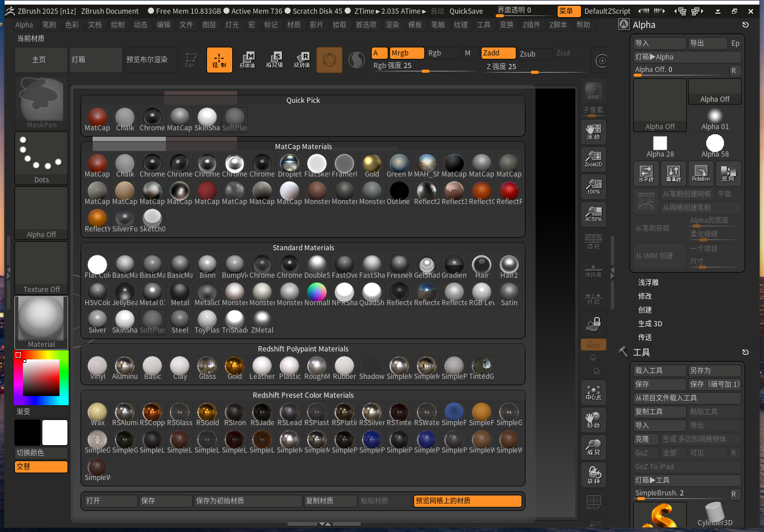
Task: Open the 首选项 menu
Action: tap(366, 25)
